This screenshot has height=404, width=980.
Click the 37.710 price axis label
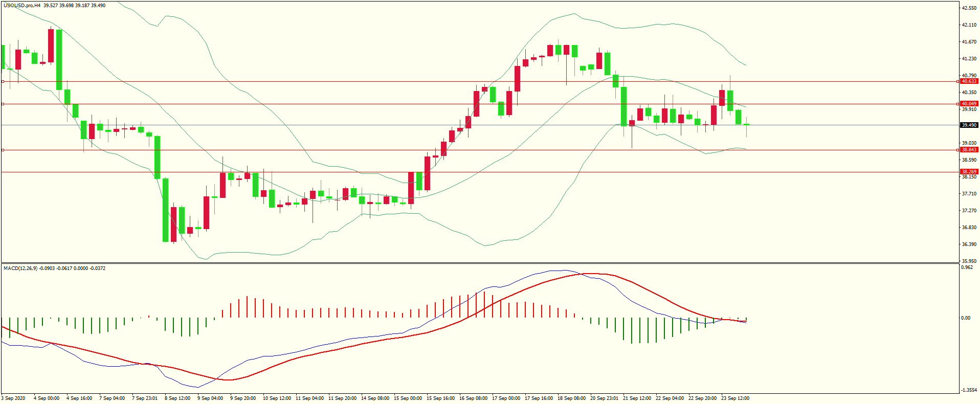(969, 194)
